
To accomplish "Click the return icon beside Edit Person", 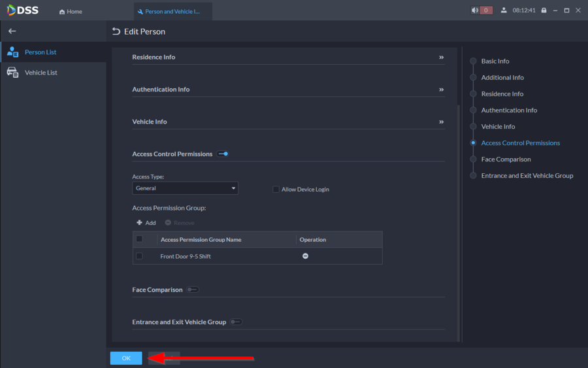I will [x=116, y=31].
